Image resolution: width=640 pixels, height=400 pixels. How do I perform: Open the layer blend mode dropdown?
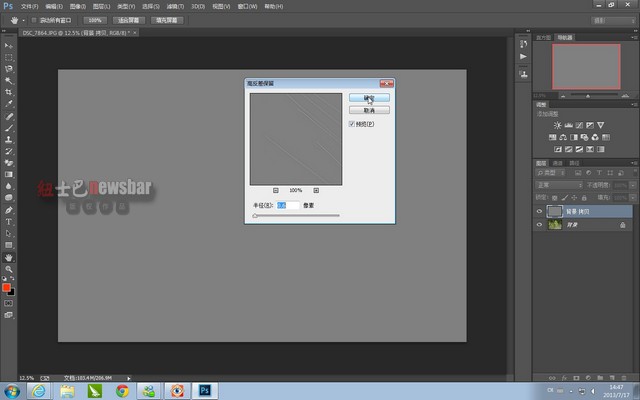[x=558, y=185]
